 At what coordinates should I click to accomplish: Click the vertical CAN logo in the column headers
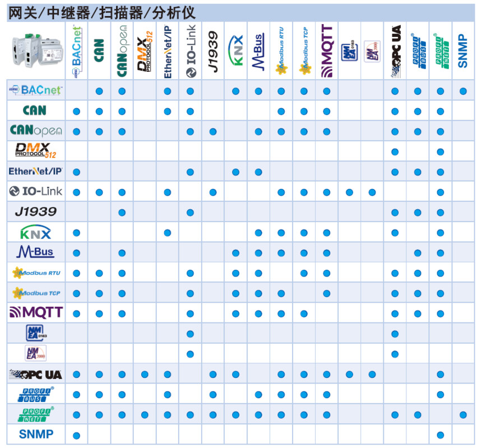(x=99, y=50)
